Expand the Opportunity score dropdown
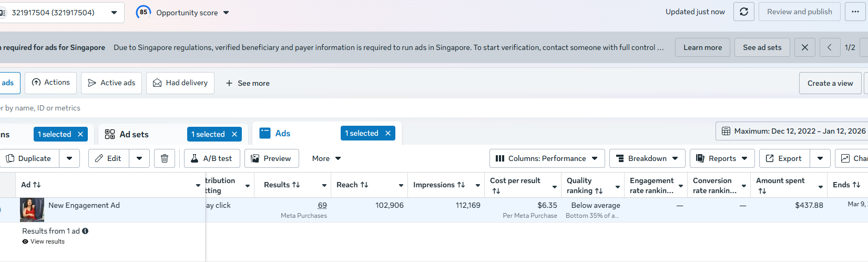Image resolution: width=868 pixels, height=262 pixels. (226, 13)
